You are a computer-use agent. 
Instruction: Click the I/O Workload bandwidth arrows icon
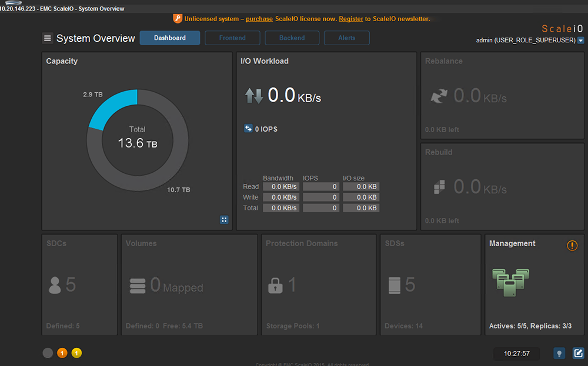pyautogui.click(x=254, y=96)
